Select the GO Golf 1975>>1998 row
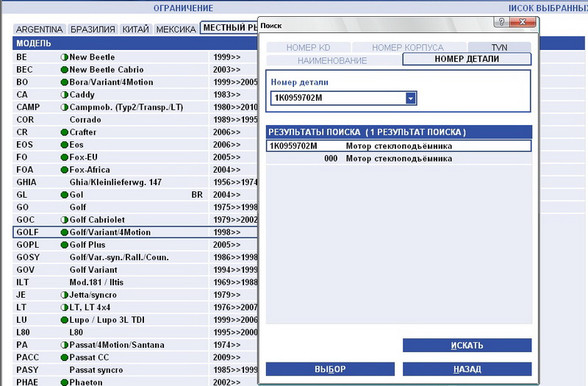The image size is (588, 386). point(135,207)
